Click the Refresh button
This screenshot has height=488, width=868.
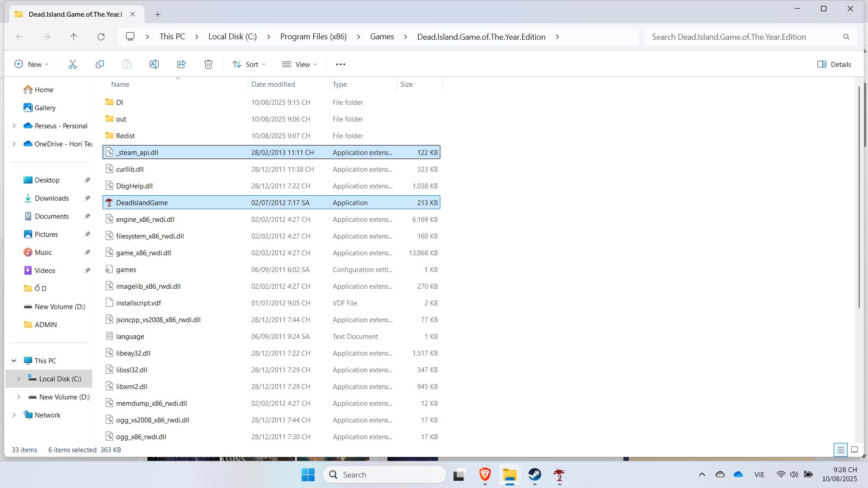pos(101,37)
